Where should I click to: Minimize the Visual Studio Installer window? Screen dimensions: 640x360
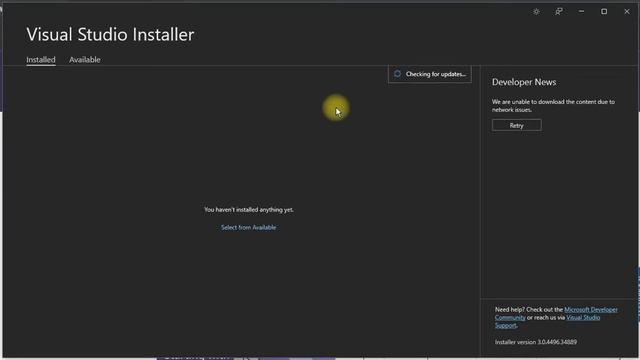[x=581, y=12]
